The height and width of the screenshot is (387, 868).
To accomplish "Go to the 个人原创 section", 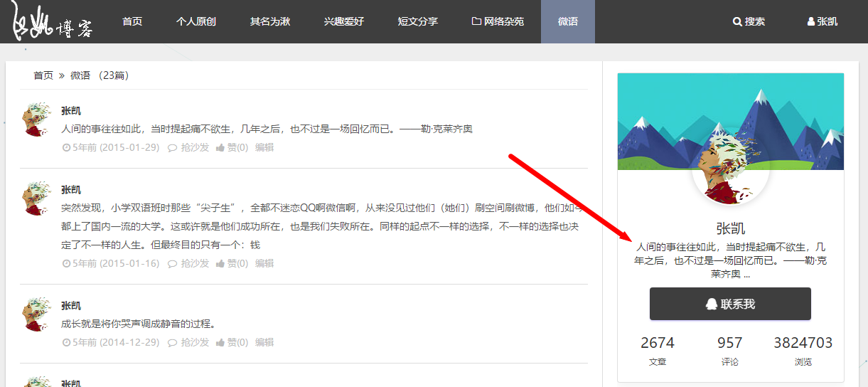I will pyautogui.click(x=196, y=21).
